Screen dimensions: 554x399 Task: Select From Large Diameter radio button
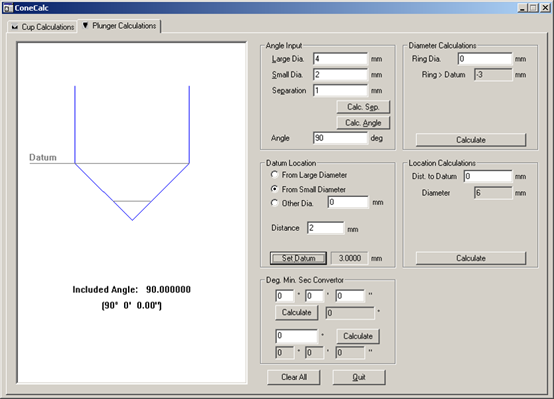point(274,175)
